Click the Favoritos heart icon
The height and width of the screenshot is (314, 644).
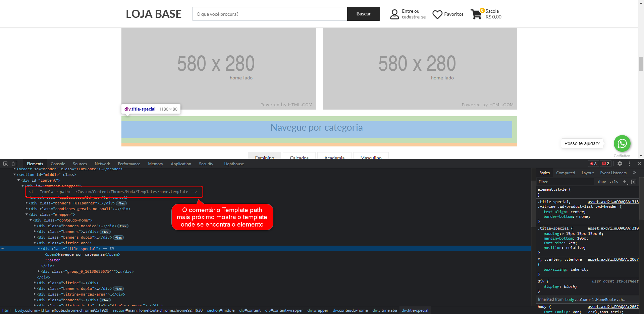tap(437, 14)
